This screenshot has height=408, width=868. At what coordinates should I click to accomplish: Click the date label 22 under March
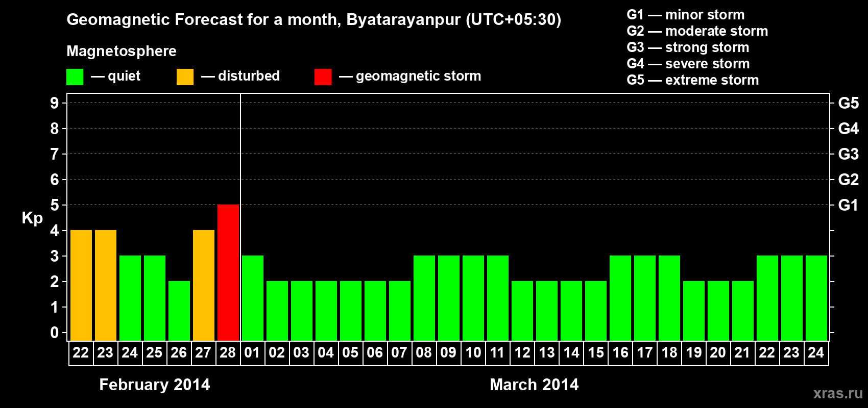coord(767,352)
